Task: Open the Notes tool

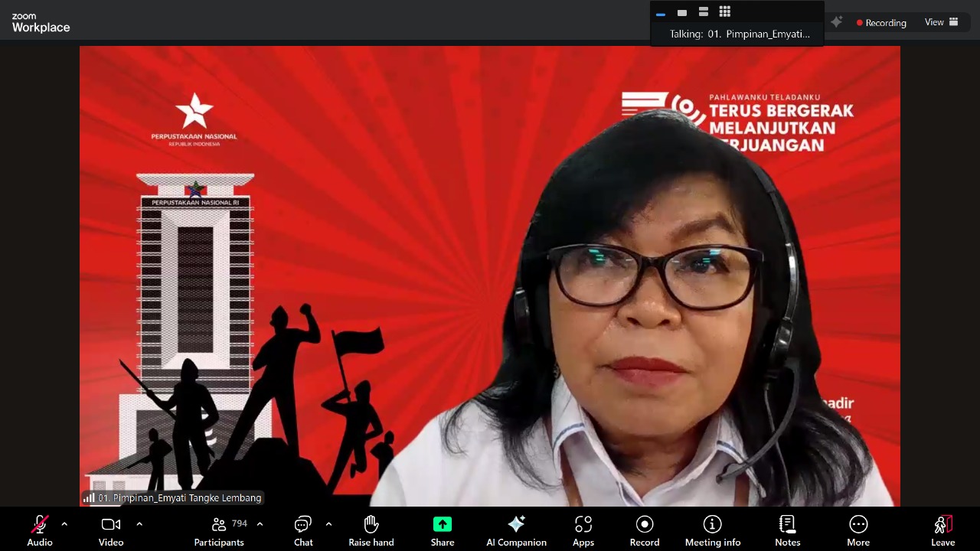Action: pos(787,530)
